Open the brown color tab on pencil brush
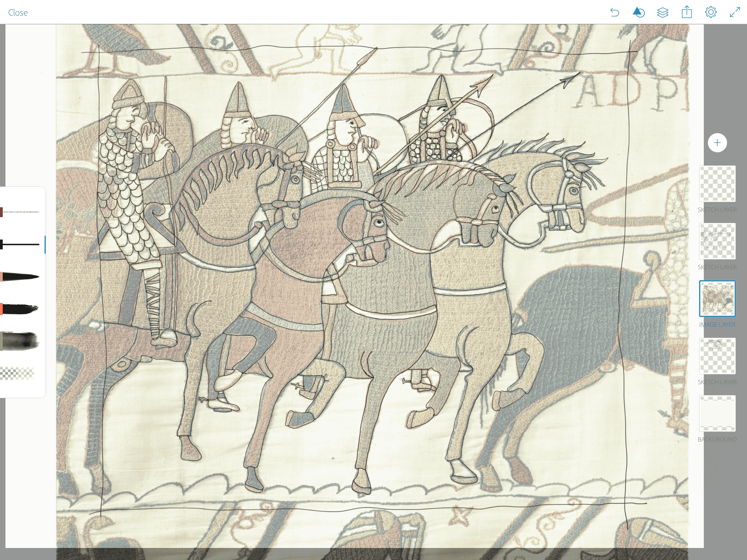Viewport: 747px width, 560px height. pyautogui.click(x=1, y=212)
